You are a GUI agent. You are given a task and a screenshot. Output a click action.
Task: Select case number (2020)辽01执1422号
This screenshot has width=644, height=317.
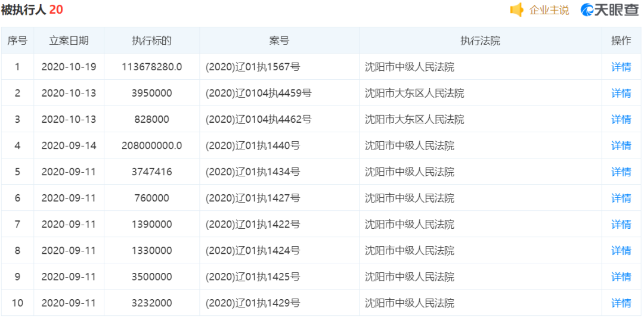(x=253, y=224)
